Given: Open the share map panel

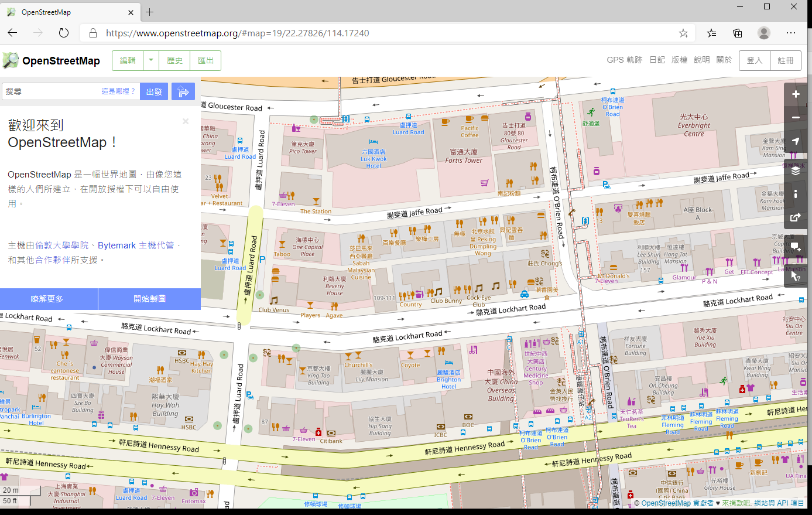Looking at the screenshot, I should (x=796, y=217).
